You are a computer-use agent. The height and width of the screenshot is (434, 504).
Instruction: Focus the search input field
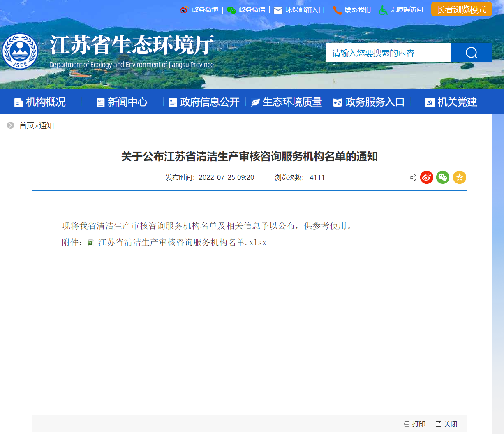point(388,53)
